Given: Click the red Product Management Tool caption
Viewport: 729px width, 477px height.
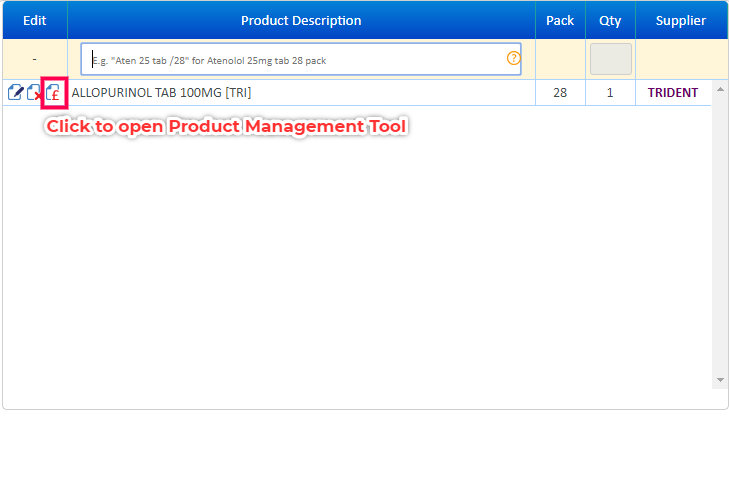Looking at the screenshot, I should tap(227, 127).
